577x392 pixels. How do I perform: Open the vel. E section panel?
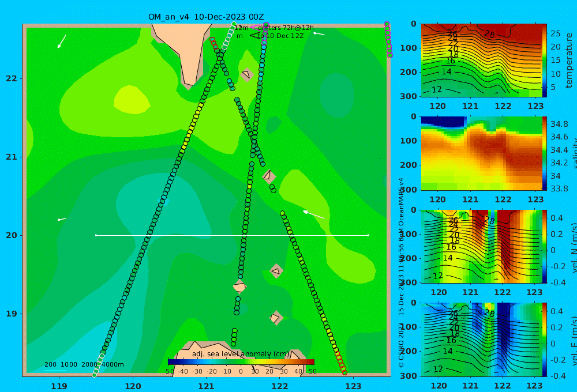click(481, 340)
